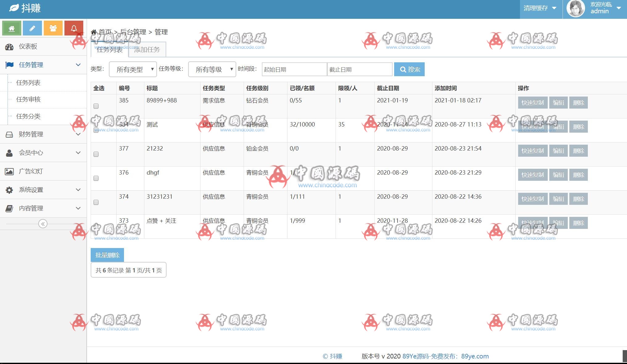
Task: Check the checkbox next to task 377
Action: pyautogui.click(x=96, y=154)
